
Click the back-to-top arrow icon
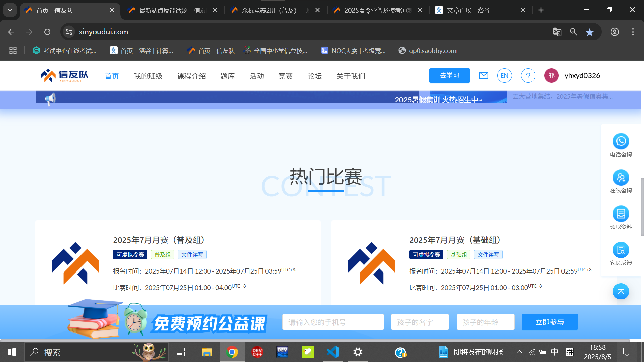pos(621,291)
